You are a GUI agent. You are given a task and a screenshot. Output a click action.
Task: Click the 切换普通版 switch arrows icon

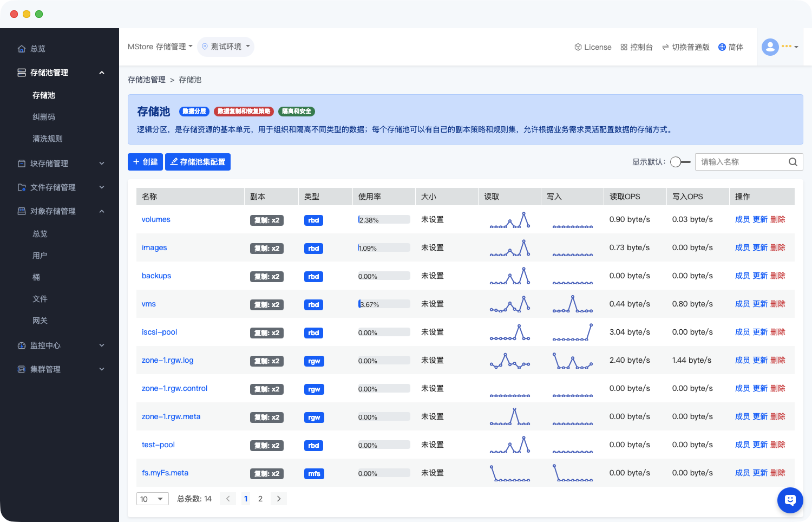coord(665,47)
